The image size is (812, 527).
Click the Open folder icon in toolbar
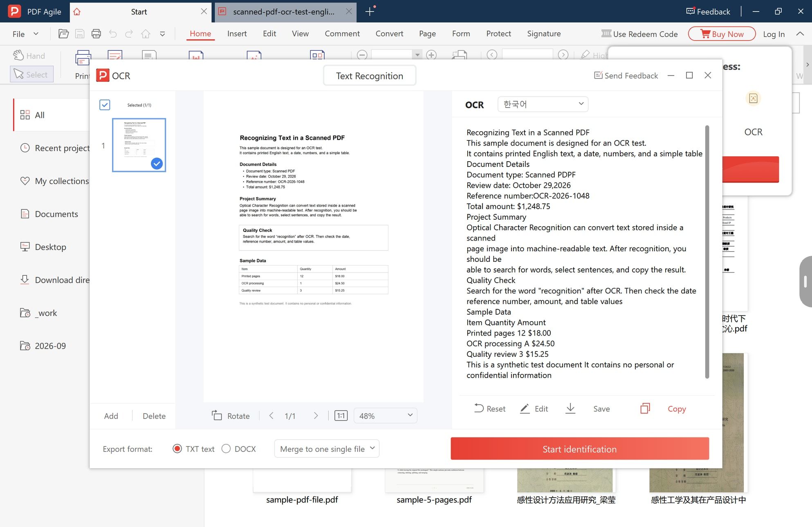(x=63, y=34)
